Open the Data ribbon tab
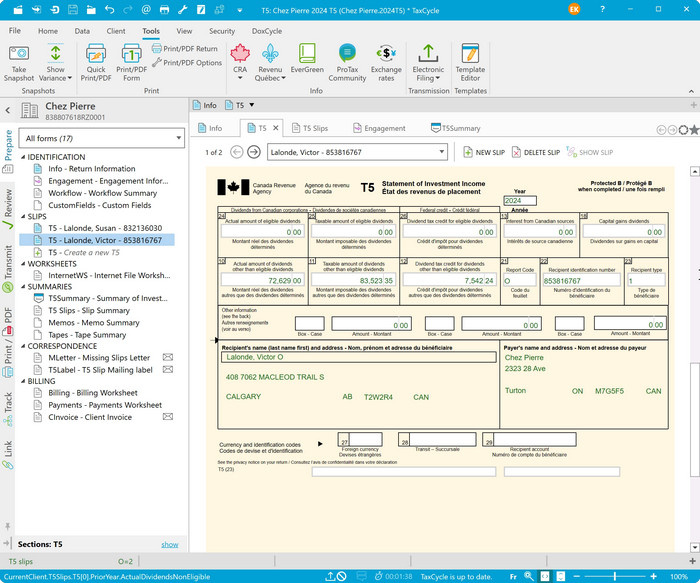Viewport: 700px width, 583px height. 80,31
